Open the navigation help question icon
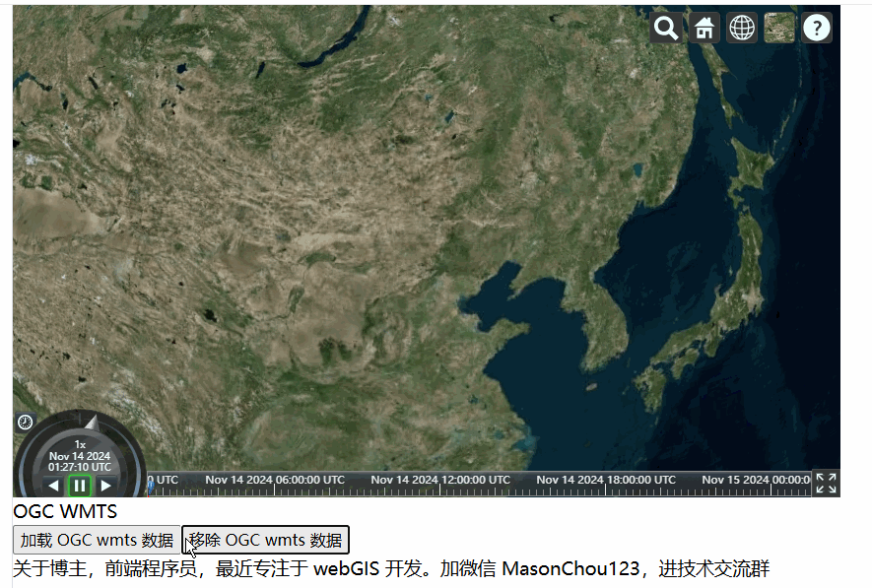872x588 pixels. 817,28
